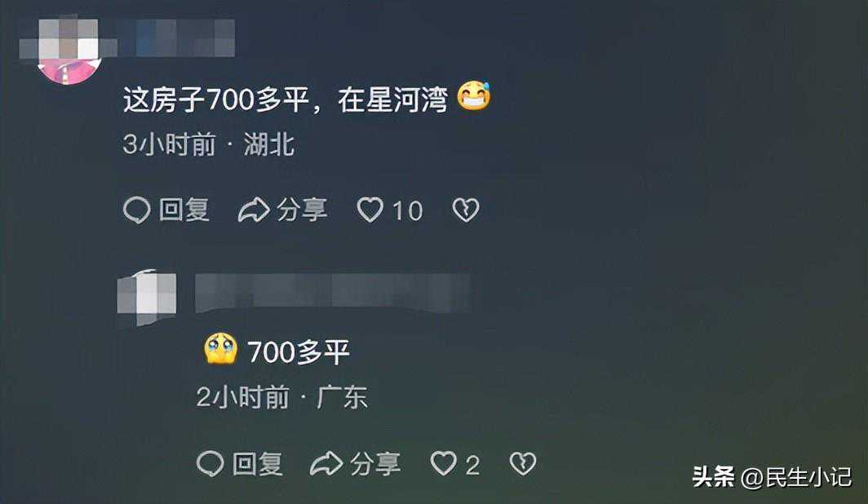868x504 pixels.
Task: Like the comment with 10 likes
Action: pyautogui.click(x=370, y=210)
